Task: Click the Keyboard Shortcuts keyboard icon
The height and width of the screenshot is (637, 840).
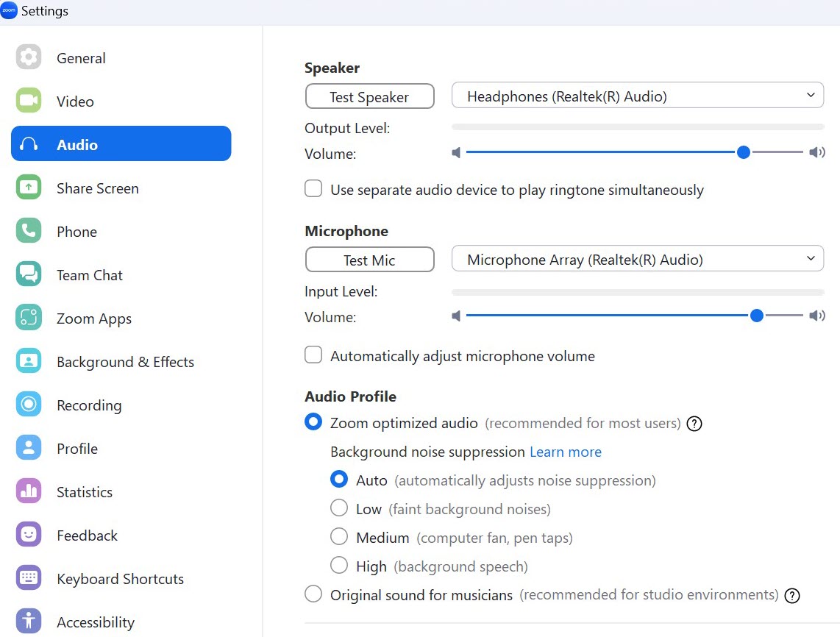Action: 29,578
